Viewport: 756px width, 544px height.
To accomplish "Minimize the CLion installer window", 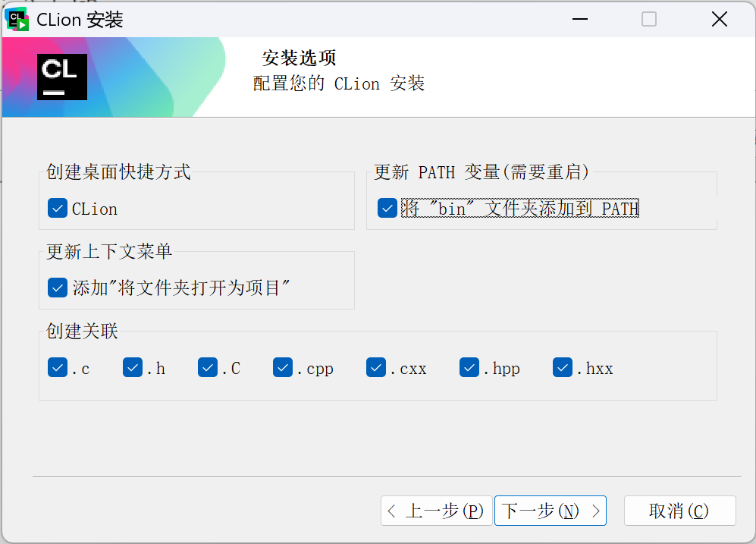I will point(579,19).
